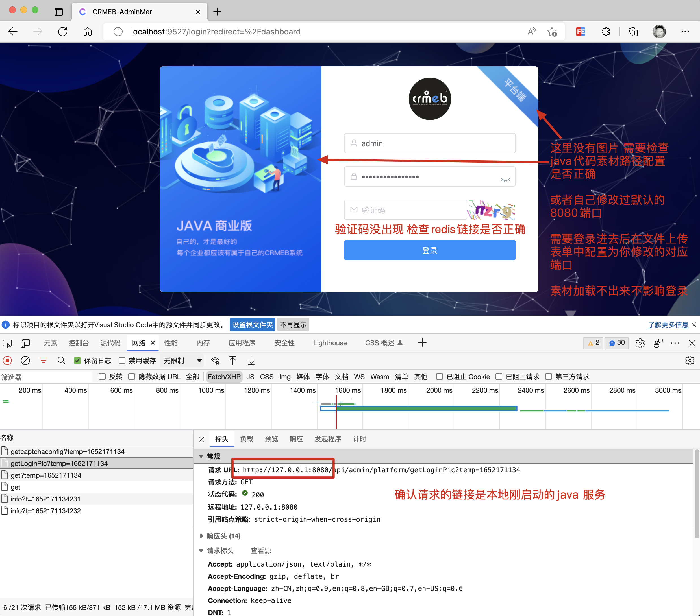700x616 pixels.
Task: Click the record network log icon
Action: (x=8, y=361)
